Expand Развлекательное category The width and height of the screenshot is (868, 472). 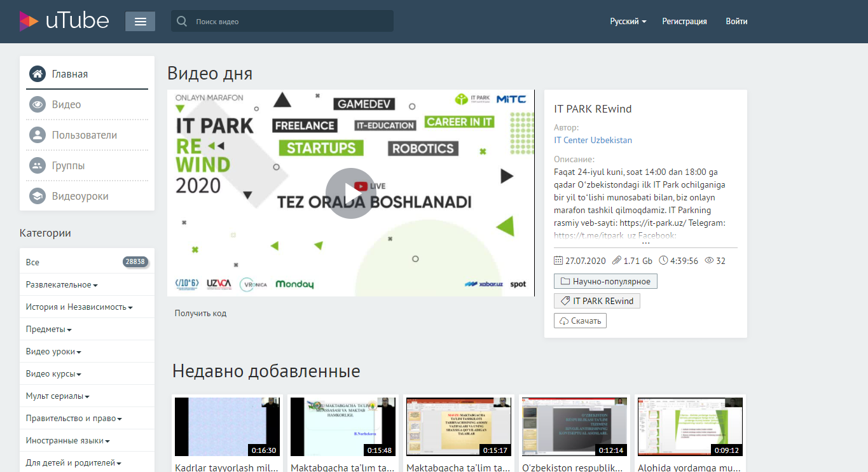[x=62, y=285]
